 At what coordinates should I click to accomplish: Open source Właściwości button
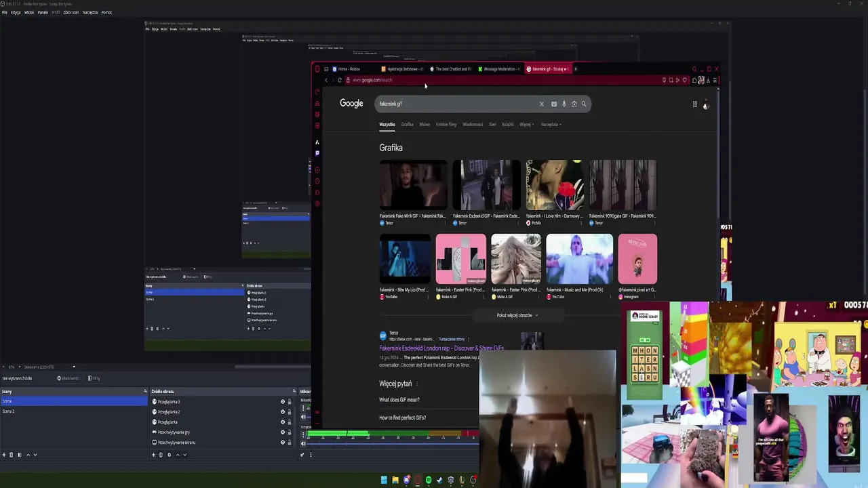coord(68,378)
